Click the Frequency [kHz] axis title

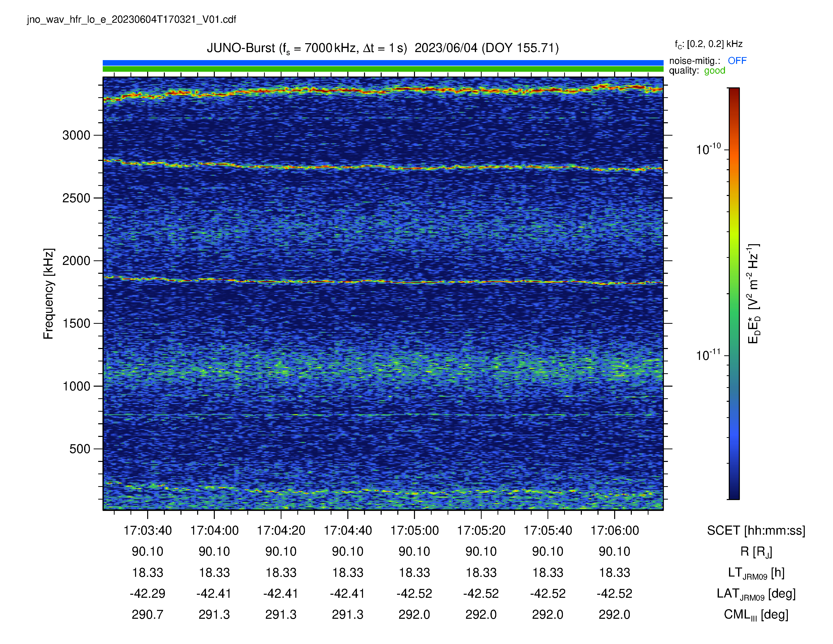click(x=48, y=293)
